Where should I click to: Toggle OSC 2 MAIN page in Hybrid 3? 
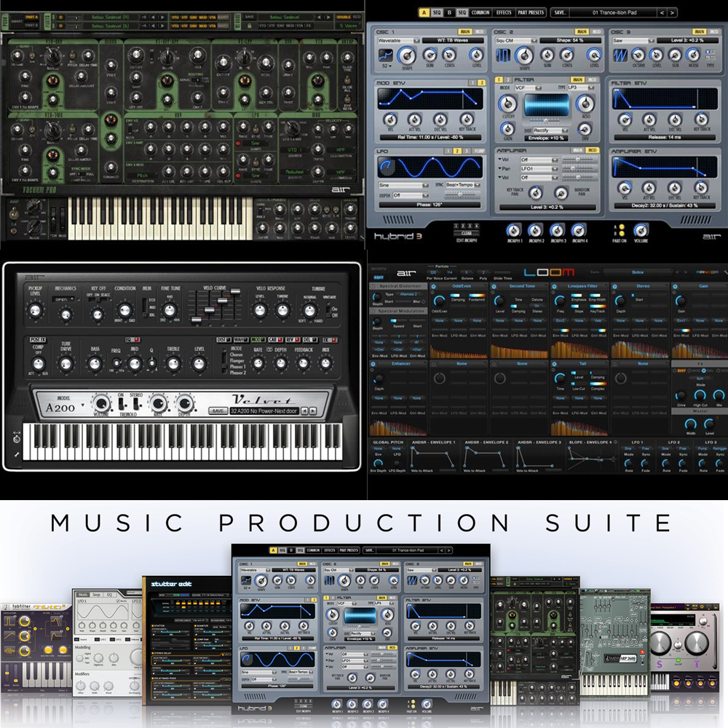581,31
